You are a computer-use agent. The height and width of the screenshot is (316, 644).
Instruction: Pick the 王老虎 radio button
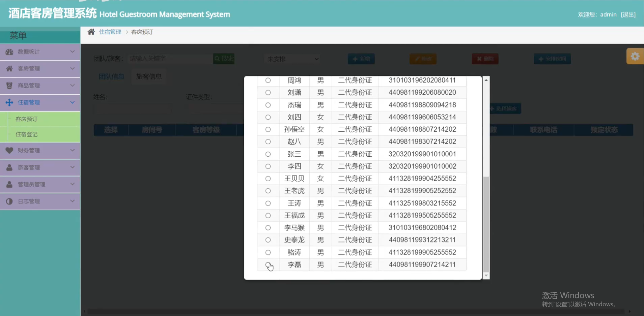point(268,191)
